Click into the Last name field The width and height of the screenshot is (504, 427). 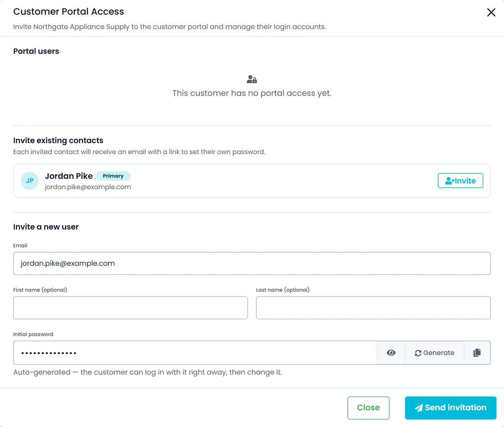pyautogui.click(x=373, y=308)
